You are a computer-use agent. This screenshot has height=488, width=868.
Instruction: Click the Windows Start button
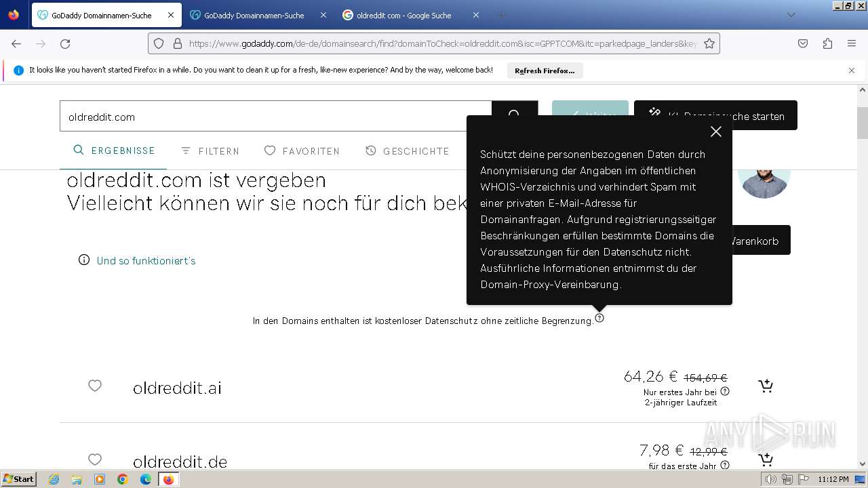pos(19,479)
